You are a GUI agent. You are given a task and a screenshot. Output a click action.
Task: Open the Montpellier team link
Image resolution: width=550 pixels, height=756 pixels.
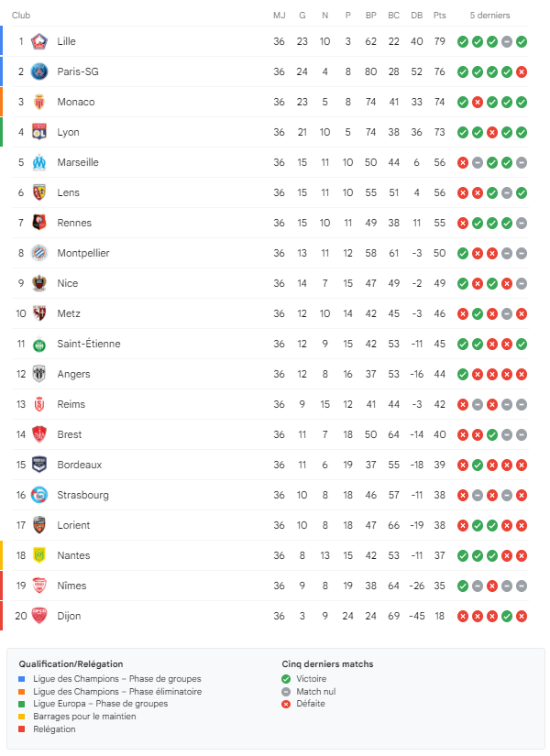tap(82, 253)
